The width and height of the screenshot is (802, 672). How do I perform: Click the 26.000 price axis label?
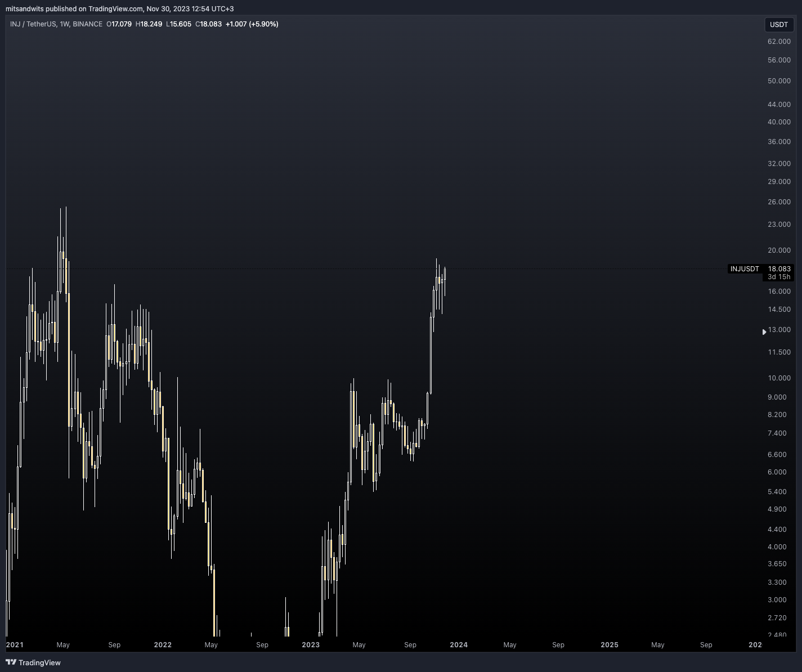point(779,202)
